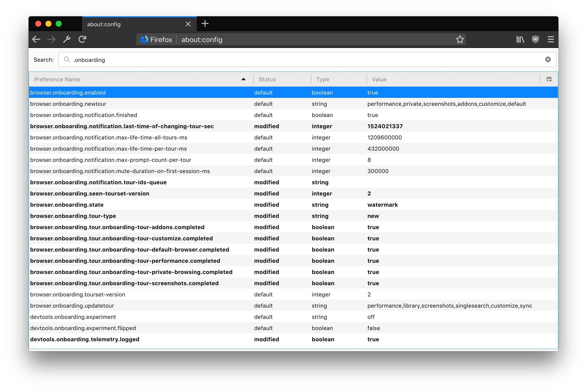Toggle sort direction on Preference Name column
The image size is (587, 392).
coord(243,79)
